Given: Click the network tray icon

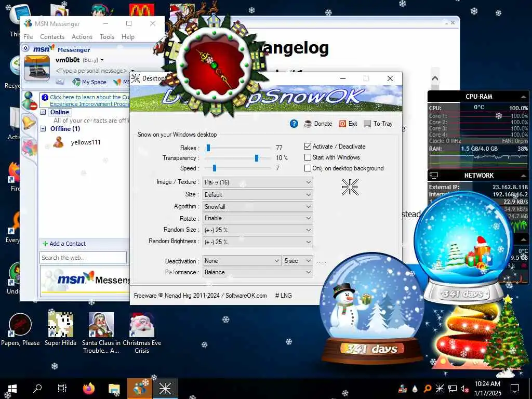Looking at the screenshot, I should coord(453,389).
